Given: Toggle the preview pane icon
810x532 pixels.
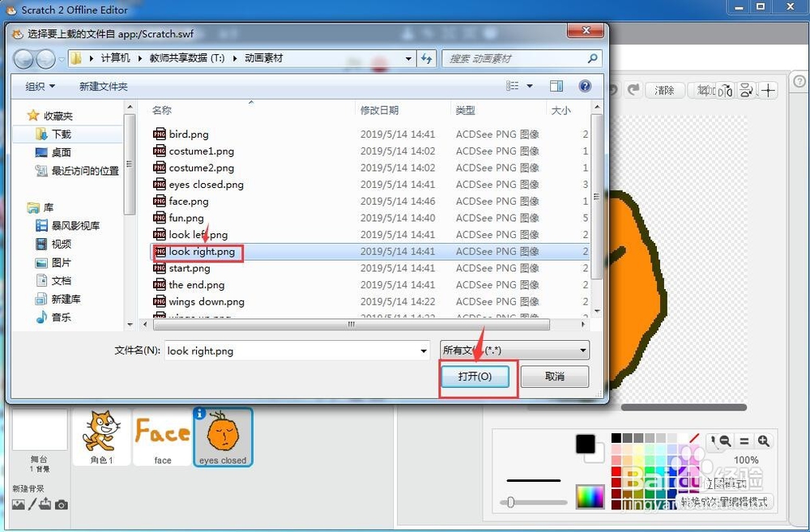Looking at the screenshot, I should coord(556,86).
